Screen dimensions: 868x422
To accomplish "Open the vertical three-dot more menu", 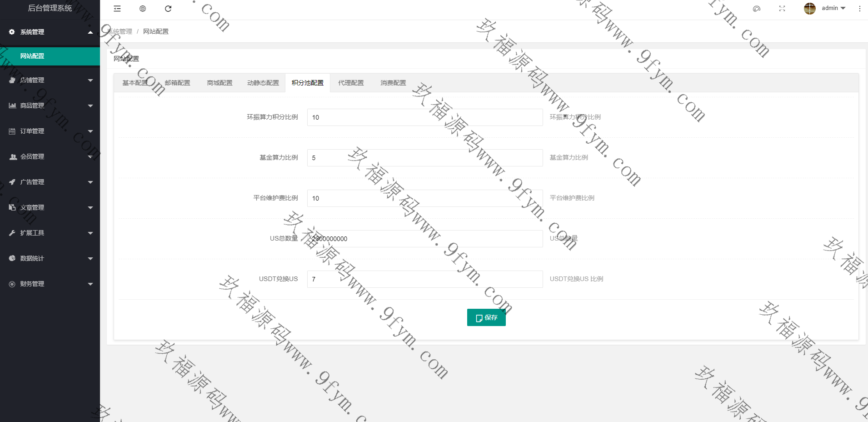I will (859, 9).
